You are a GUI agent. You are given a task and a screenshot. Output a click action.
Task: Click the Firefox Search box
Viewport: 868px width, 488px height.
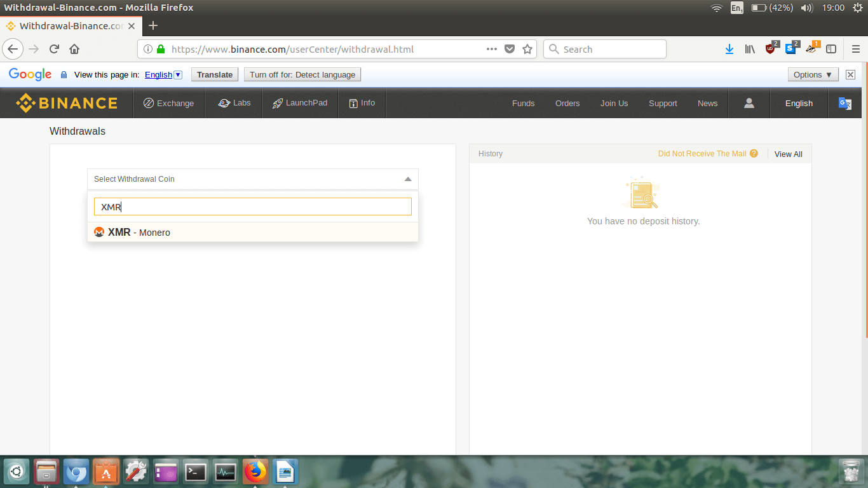click(x=604, y=49)
